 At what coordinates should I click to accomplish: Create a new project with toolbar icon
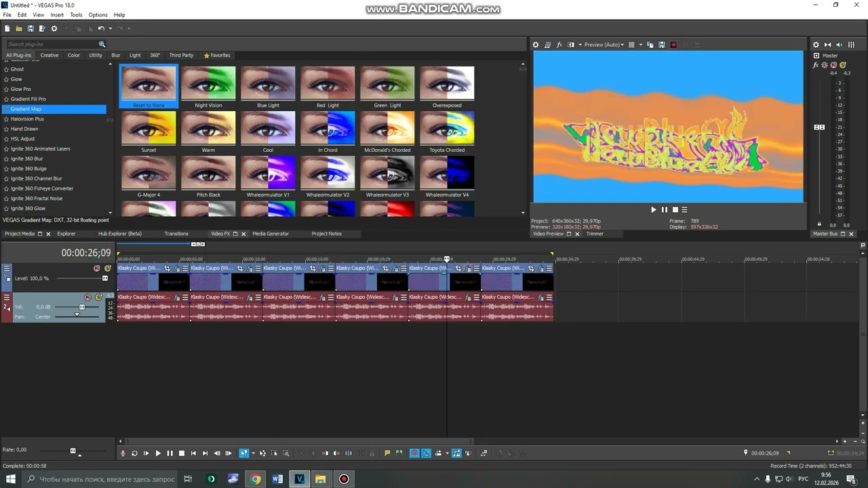(7, 28)
